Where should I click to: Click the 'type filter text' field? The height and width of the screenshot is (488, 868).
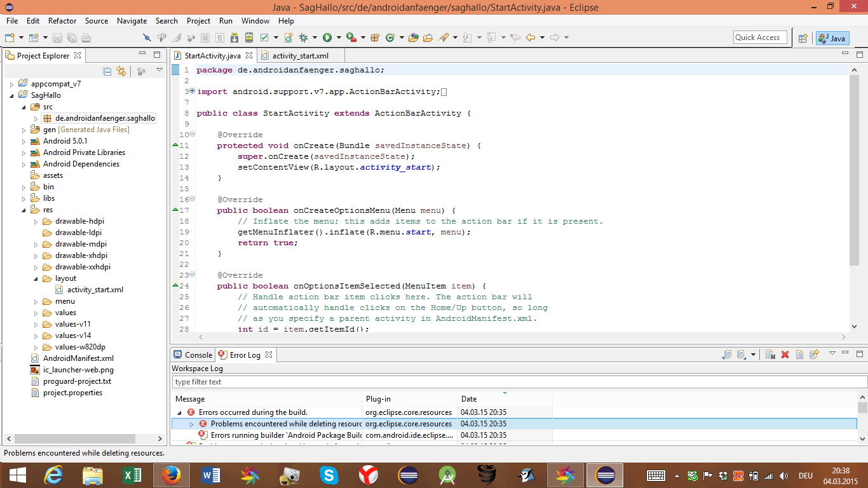click(519, 382)
